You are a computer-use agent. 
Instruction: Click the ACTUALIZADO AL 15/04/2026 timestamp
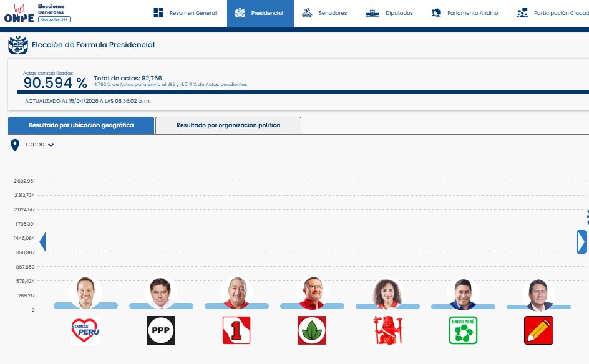[88, 101]
